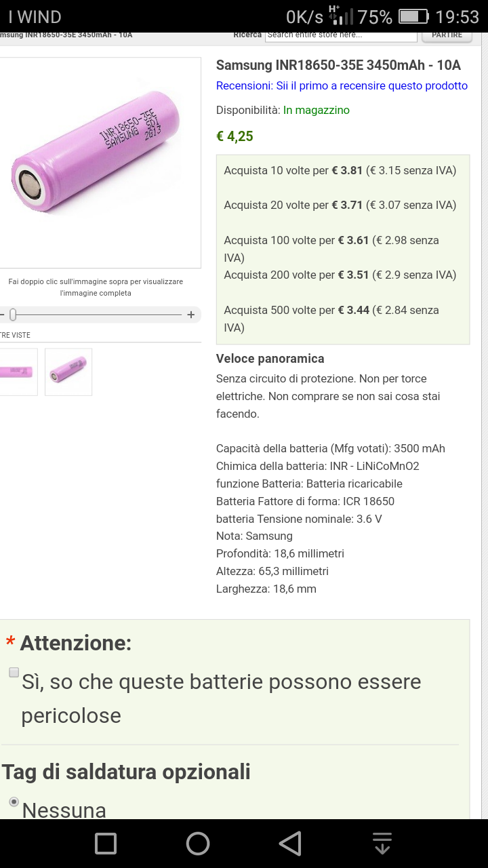Select the angled pink battery thumbnail
This screenshot has height=868, width=488.
click(68, 372)
